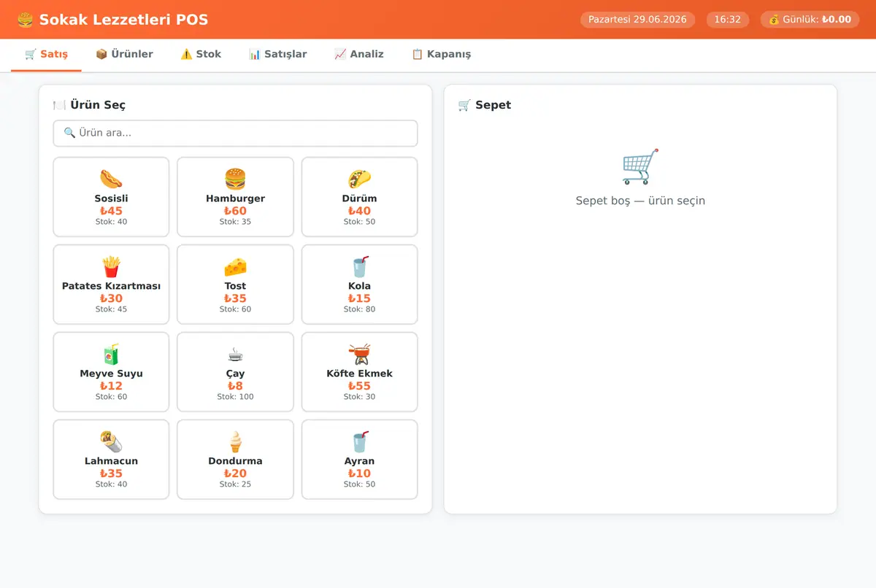The width and height of the screenshot is (876, 588).
Task: Choose the Dürüm wrap icon
Action: 359,179
